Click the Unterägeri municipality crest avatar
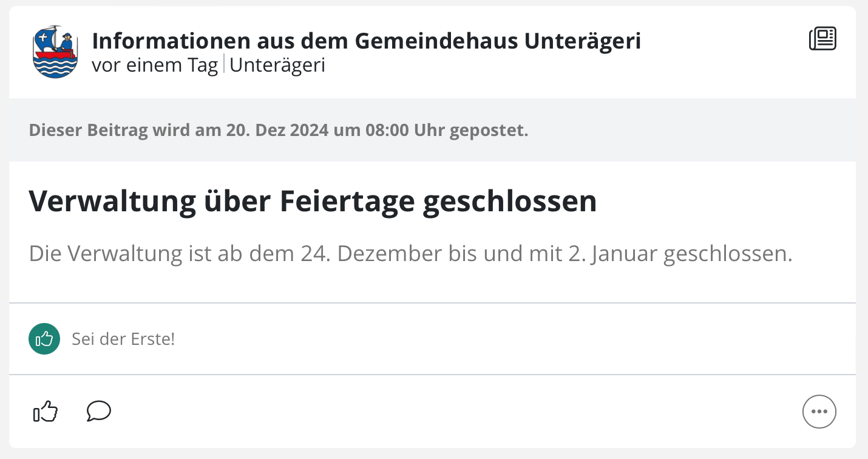 click(x=55, y=52)
